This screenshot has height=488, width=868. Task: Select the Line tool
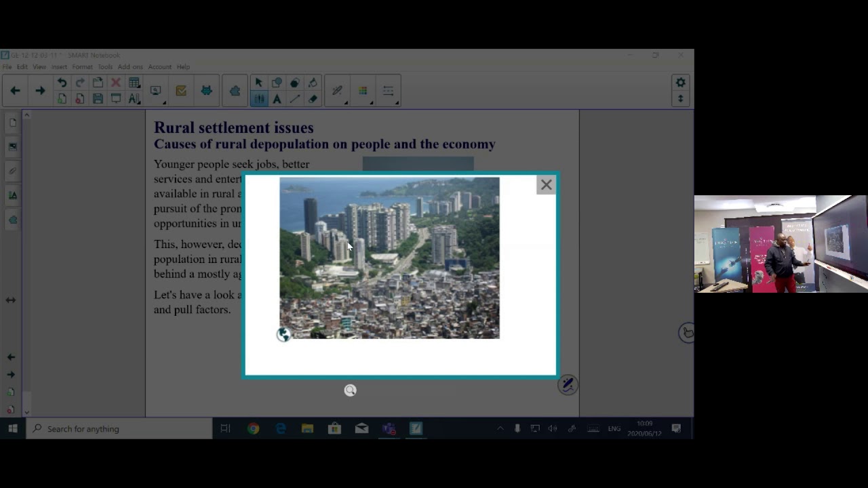pos(295,99)
